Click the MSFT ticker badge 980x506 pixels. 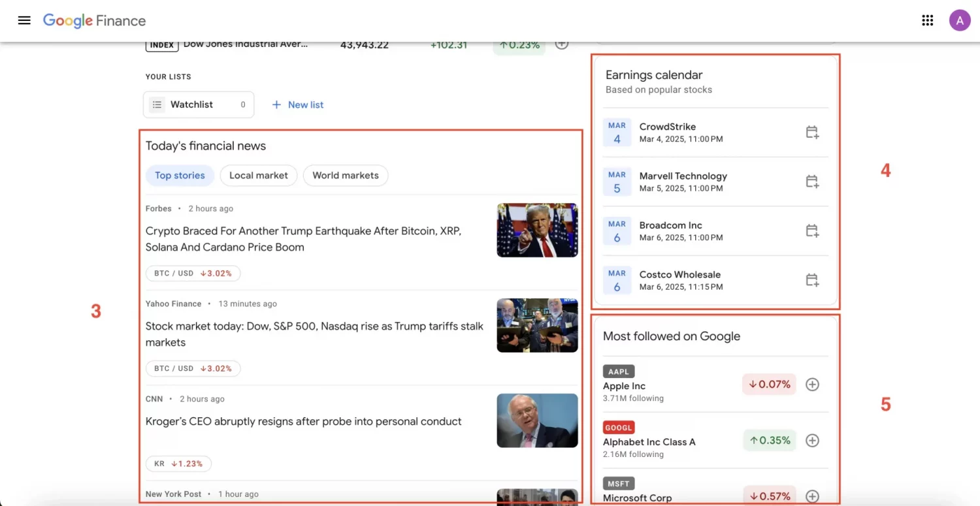pyautogui.click(x=619, y=484)
